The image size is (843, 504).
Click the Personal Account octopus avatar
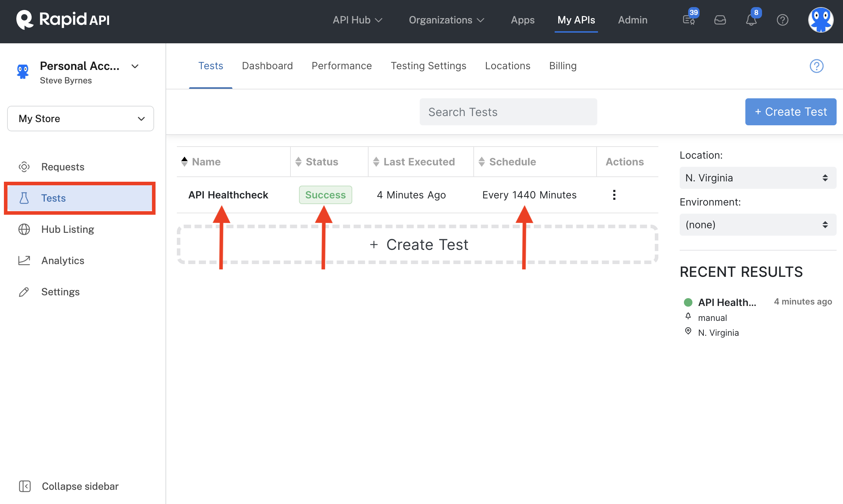(x=23, y=72)
